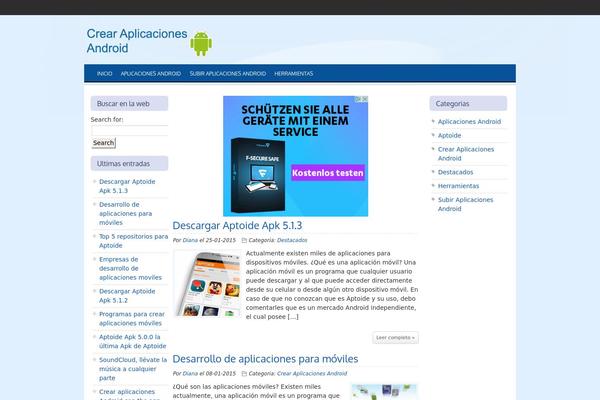600x400 pixels.
Task: Open sidebar entry Descargar Aptoide Apk 5.1.2
Action: pos(127,296)
